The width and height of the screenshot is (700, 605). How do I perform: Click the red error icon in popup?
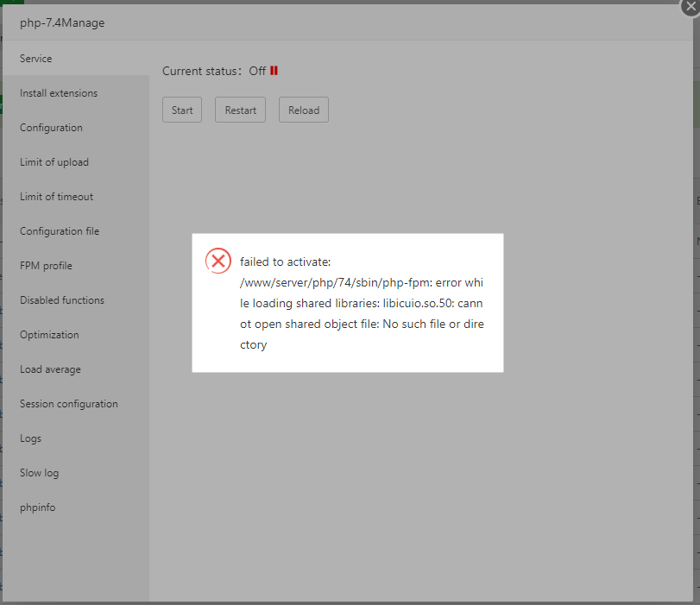[218, 261]
